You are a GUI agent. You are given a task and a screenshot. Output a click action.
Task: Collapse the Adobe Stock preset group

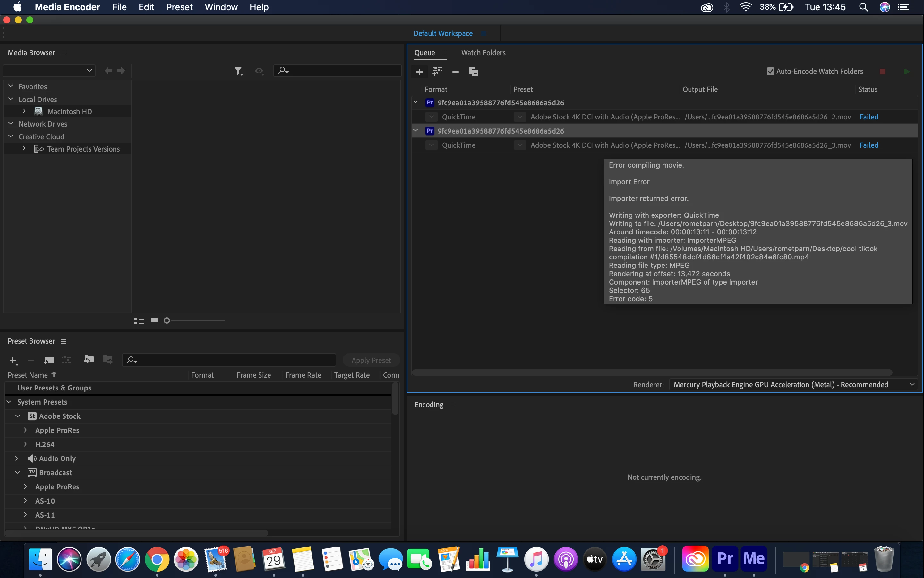tap(18, 416)
